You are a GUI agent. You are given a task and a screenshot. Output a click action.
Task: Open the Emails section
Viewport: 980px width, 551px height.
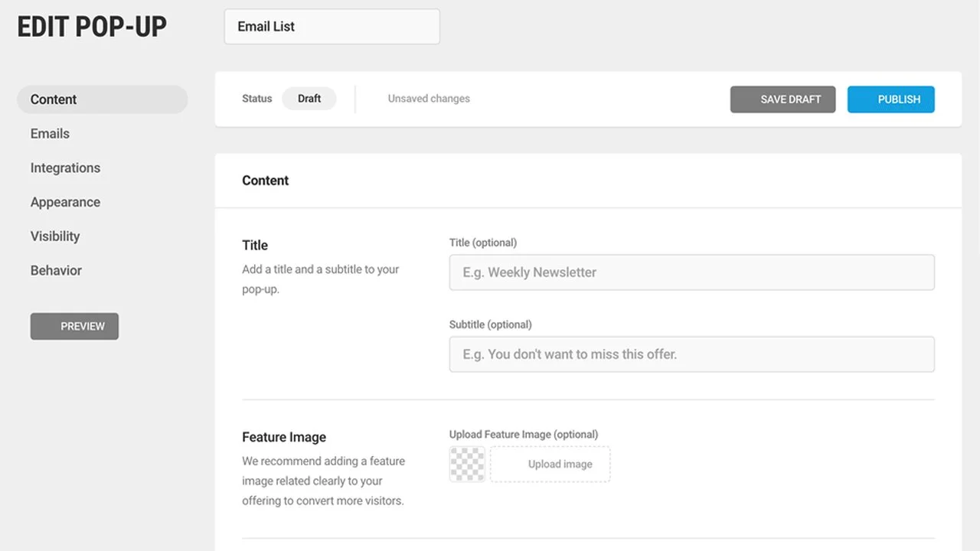[49, 134]
